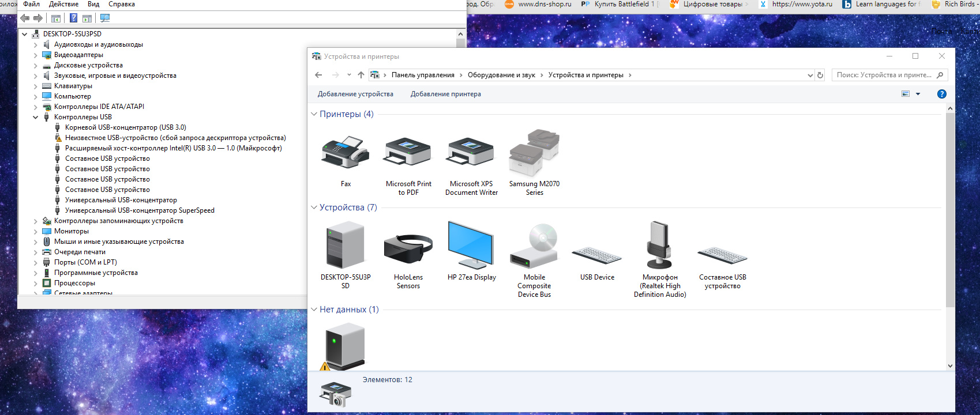This screenshot has height=415, width=980.
Task: Select Microsoft Print to PDF printer
Action: click(x=408, y=153)
